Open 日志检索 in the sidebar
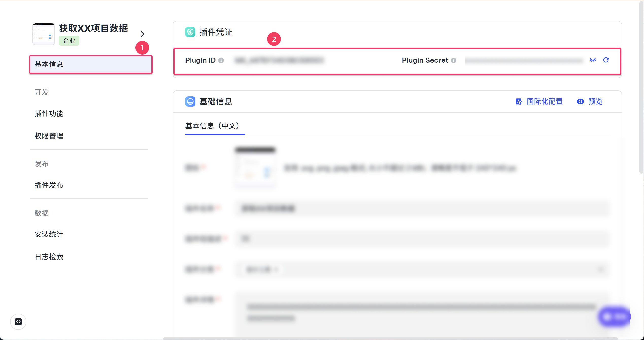The width and height of the screenshot is (644, 340). 49,257
